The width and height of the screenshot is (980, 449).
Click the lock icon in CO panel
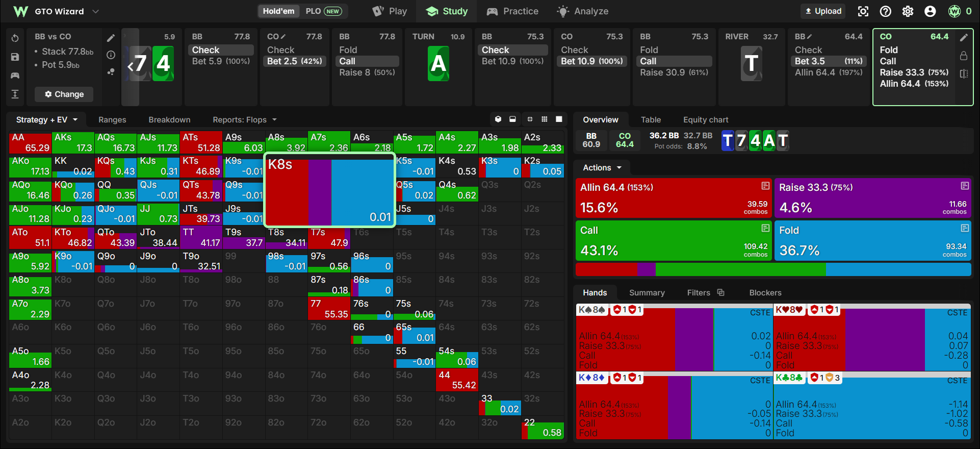(x=964, y=55)
